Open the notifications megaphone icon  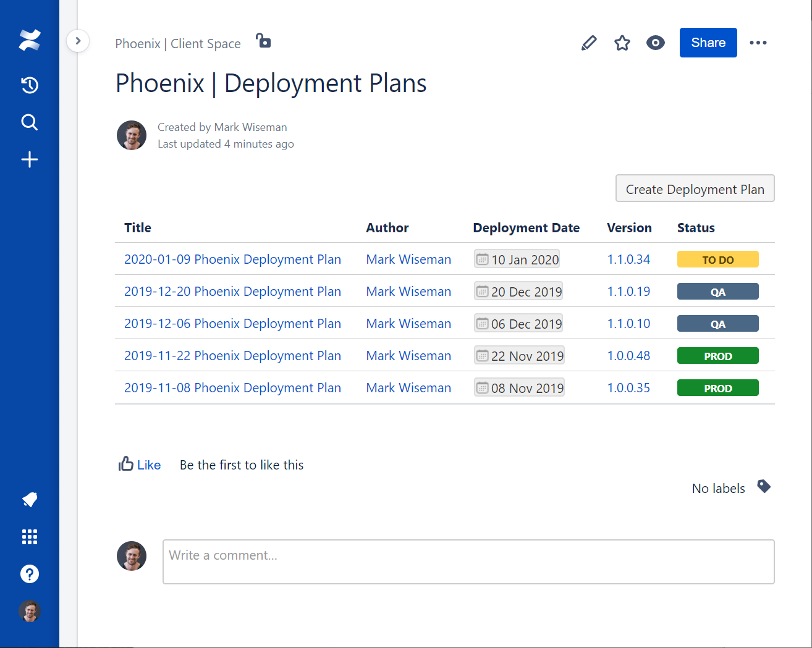pyautogui.click(x=30, y=499)
